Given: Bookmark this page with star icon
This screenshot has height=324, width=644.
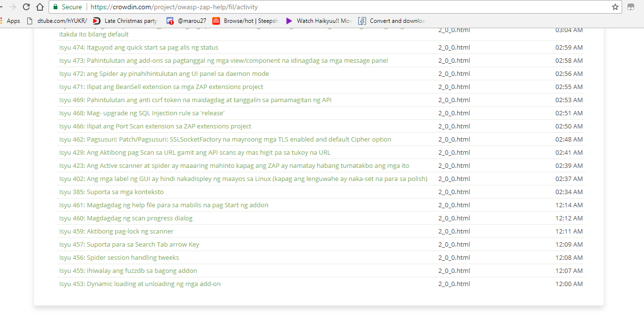Looking at the screenshot, I should 615,7.
